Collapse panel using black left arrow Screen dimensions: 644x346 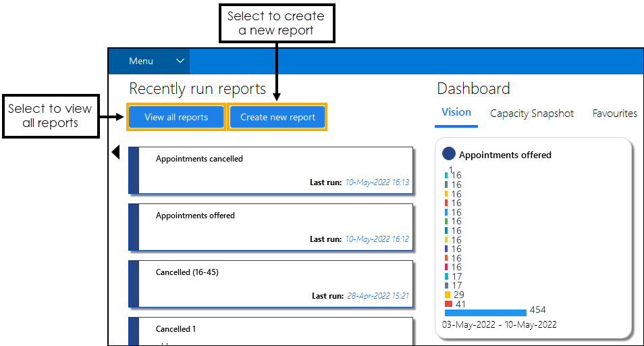click(115, 153)
